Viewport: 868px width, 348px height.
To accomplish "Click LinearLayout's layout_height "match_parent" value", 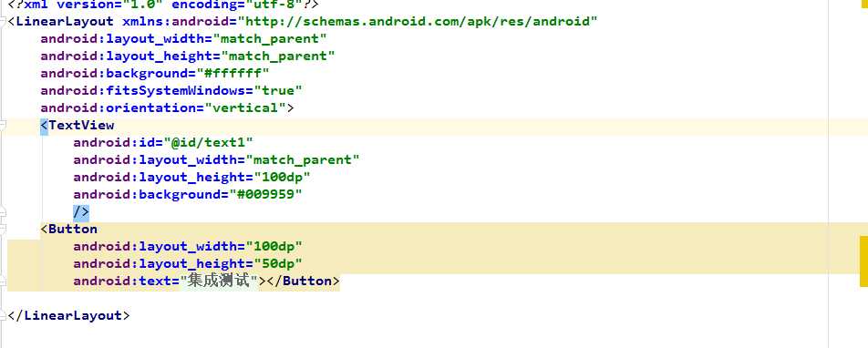I will point(278,56).
